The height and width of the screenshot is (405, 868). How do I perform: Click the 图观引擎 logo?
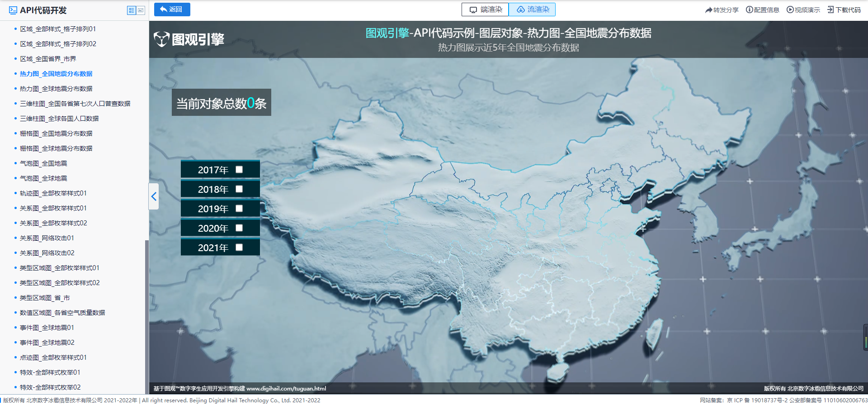tap(189, 39)
